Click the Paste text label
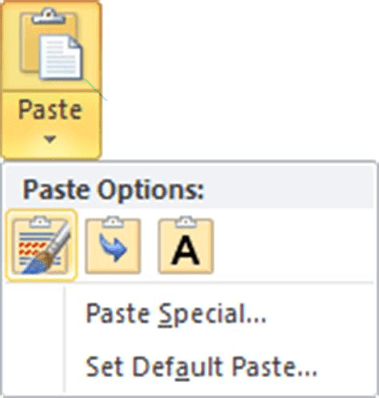The image size is (379, 398). click(x=50, y=110)
